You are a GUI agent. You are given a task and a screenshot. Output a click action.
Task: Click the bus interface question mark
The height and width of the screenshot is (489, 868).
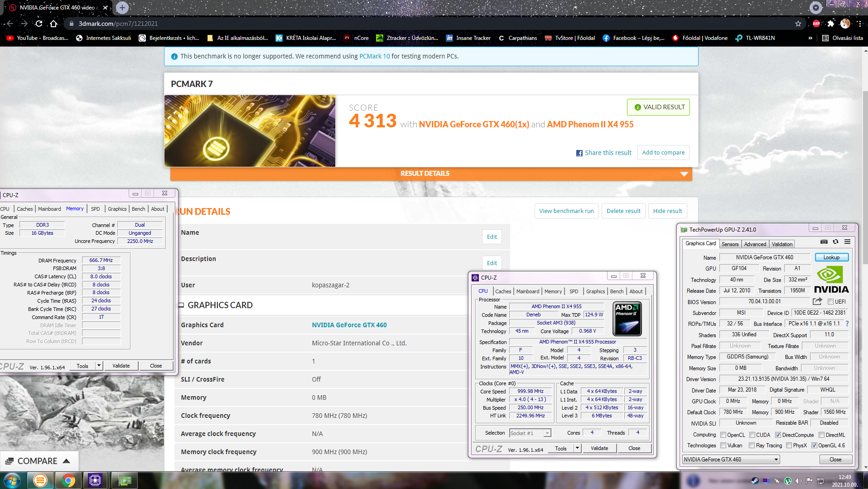[x=847, y=324]
